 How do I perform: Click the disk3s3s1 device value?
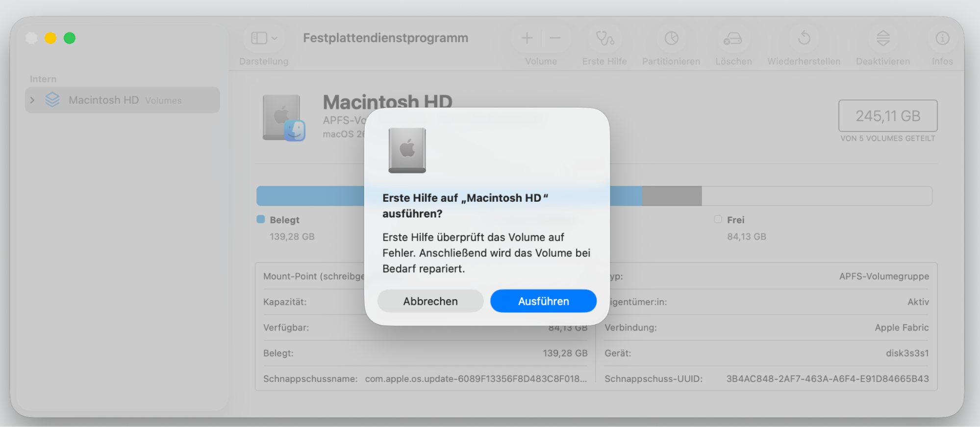pos(907,353)
